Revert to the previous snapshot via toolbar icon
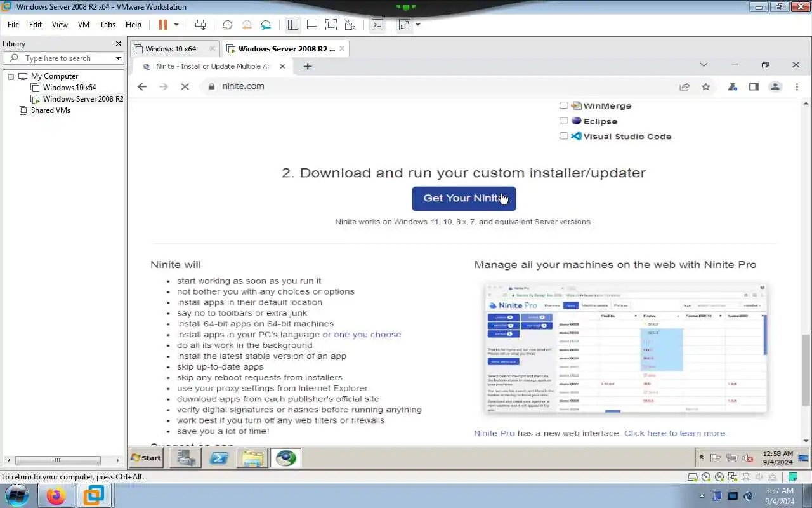812x508 pixels. pos(246,25)
